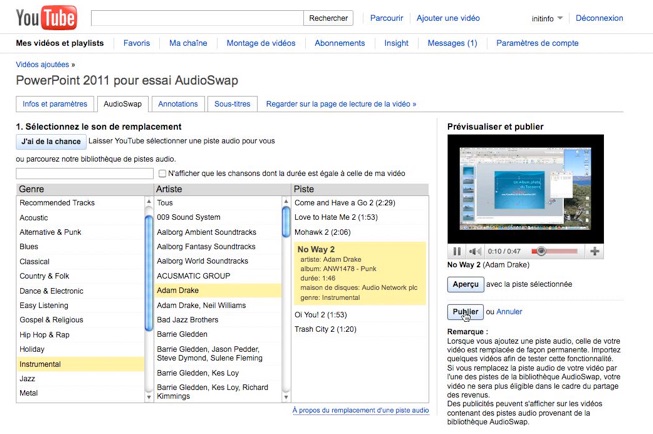Pause the video preview
This screenshot has height=434, width=653.
[457, 251]
